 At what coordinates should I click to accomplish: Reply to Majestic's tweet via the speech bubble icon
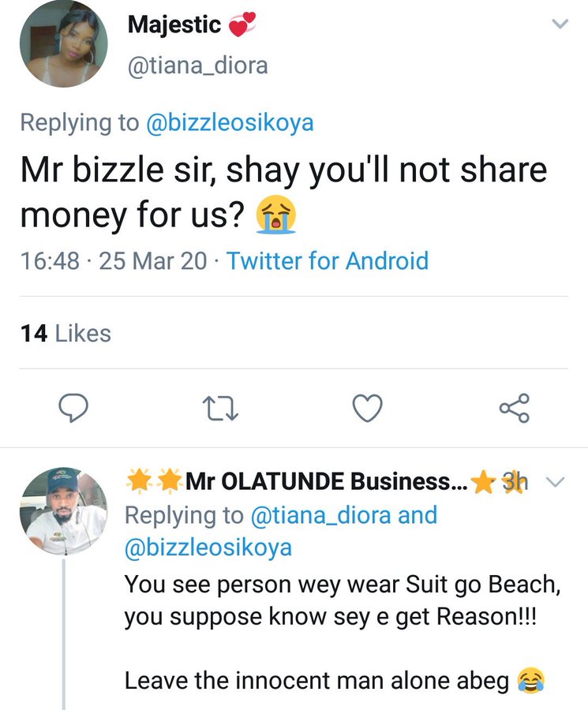[x=73, y=408]
